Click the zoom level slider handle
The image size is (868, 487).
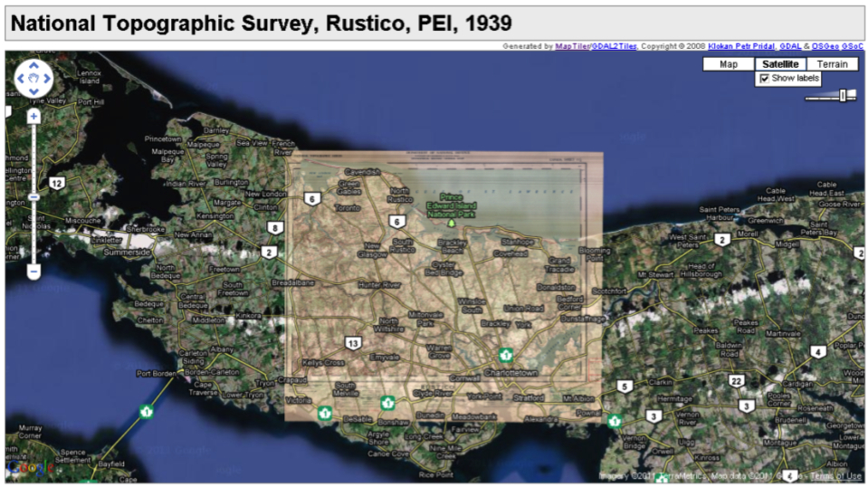(x=33, y=196)
